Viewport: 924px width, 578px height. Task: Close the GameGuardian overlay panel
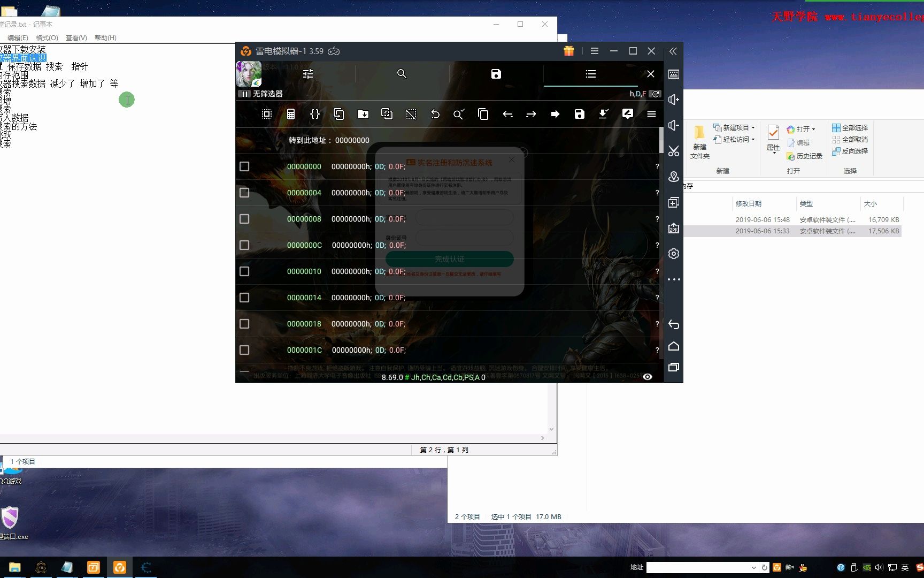pyautogui.click(x=650, y=74)
